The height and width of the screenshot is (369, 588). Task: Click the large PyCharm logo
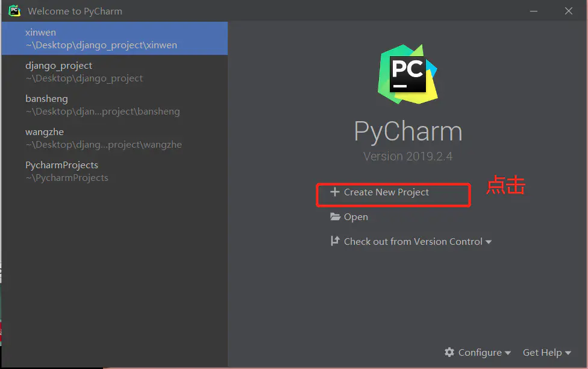tap(408, 74)
